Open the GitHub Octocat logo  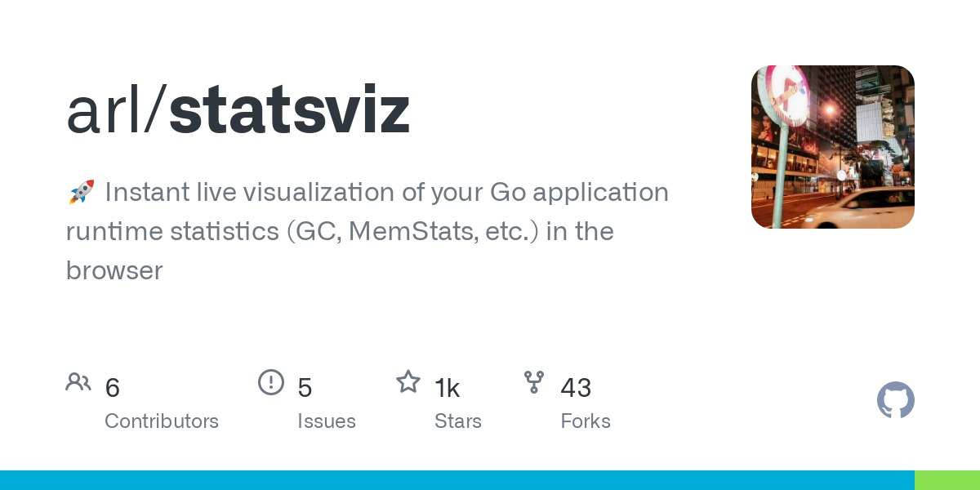[x=895, y=400]
